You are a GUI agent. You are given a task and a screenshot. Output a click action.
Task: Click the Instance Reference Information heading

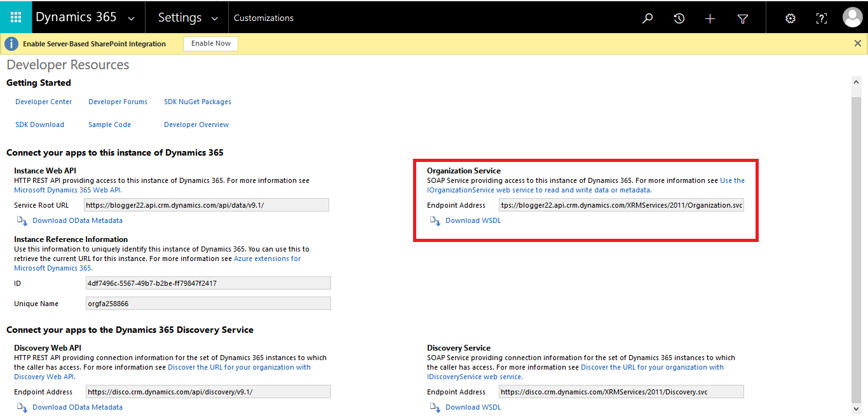(71, 239)
